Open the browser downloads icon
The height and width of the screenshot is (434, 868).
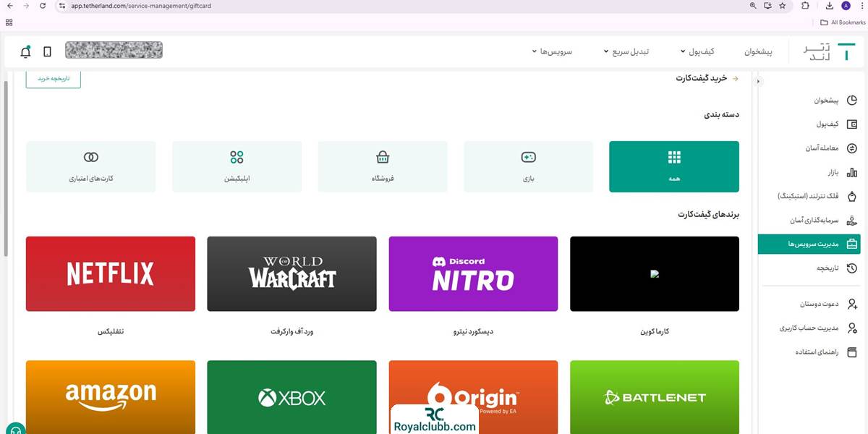coord(829,5)
